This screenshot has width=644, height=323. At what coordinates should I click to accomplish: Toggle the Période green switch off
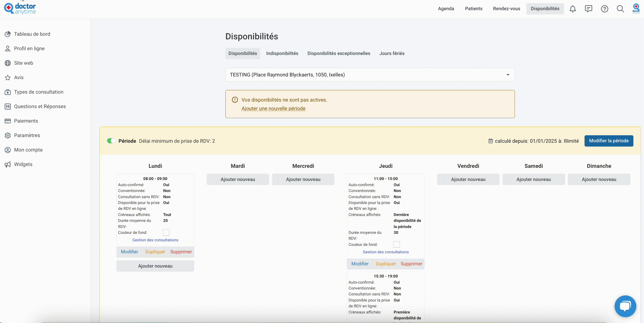[x=111, y=141]
